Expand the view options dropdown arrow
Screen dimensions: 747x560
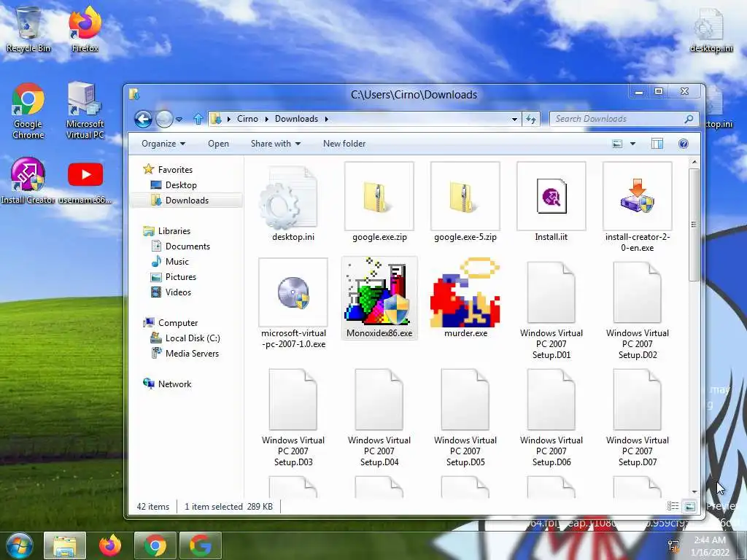pos(632,144)
